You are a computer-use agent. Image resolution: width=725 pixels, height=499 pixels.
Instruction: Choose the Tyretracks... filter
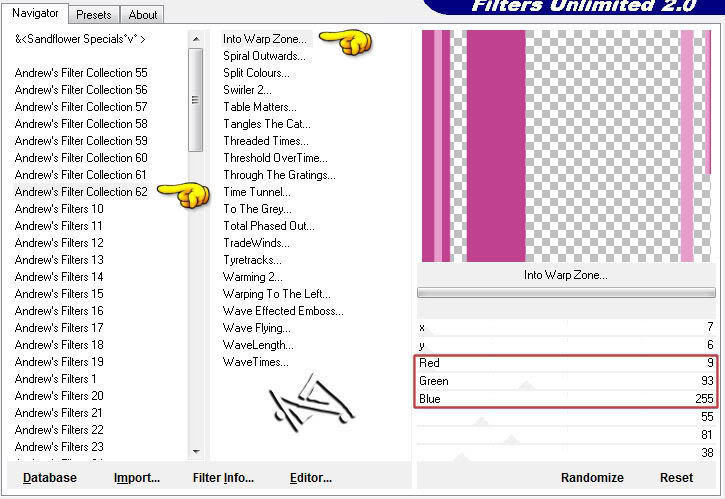(x=252, y=260)
